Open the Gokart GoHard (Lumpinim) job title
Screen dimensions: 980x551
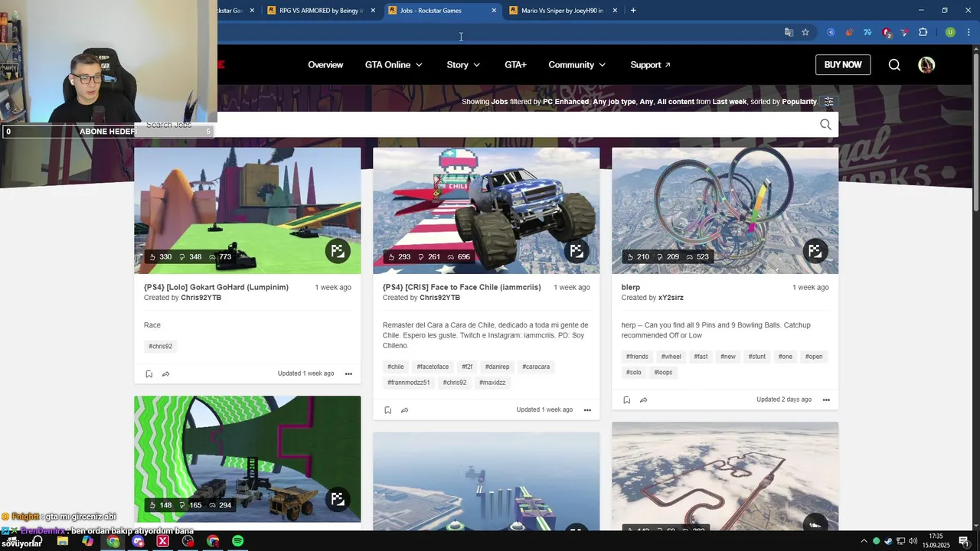tap(216, 288)
